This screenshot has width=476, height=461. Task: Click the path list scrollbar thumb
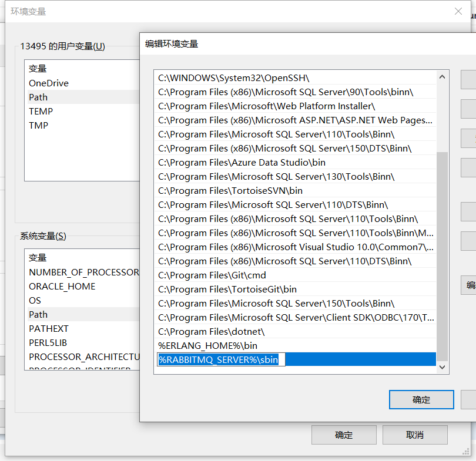[x=442, y=257]
